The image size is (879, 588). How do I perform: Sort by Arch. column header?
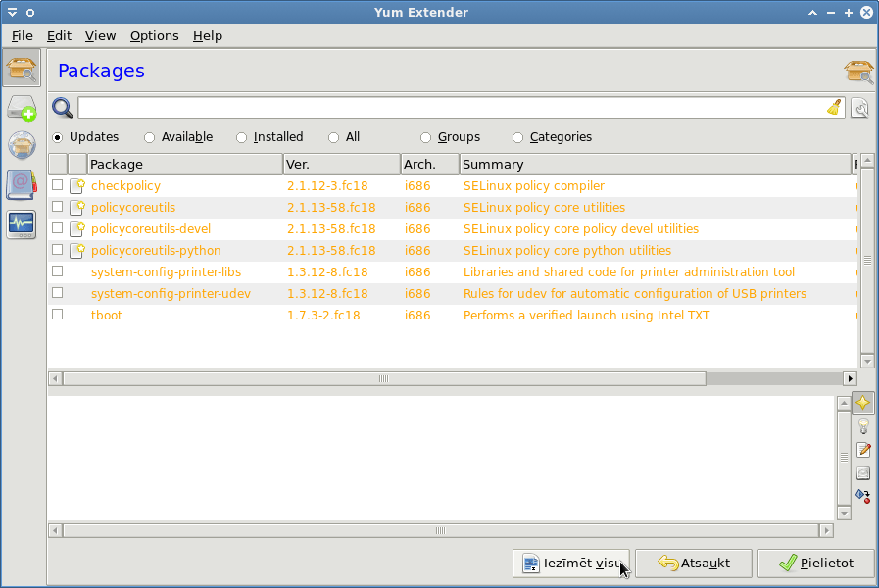430,165
